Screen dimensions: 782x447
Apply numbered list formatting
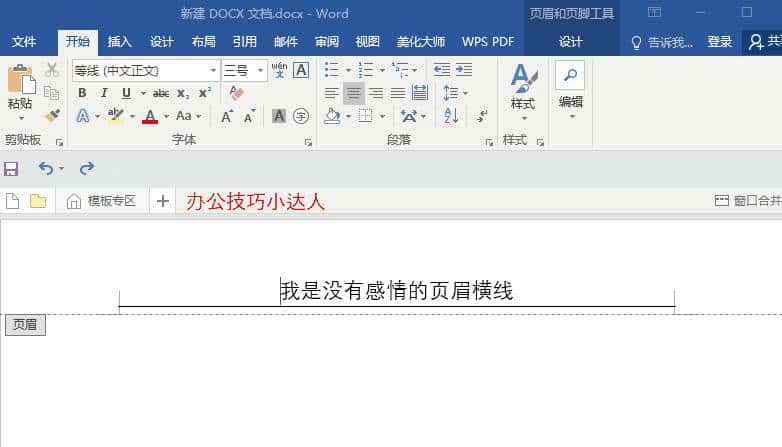click(x=366, y=70)
